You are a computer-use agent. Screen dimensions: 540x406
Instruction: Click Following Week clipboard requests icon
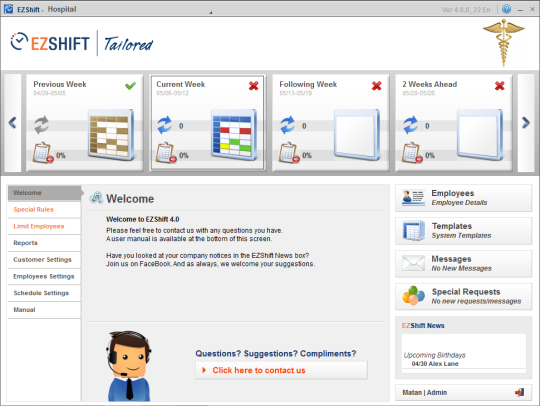(289, 153)
